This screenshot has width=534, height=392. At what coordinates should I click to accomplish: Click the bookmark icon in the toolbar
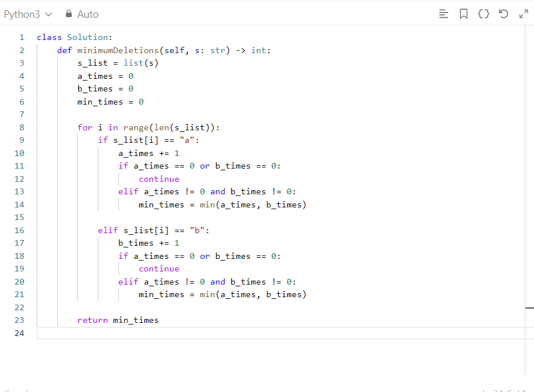point(464,14)
